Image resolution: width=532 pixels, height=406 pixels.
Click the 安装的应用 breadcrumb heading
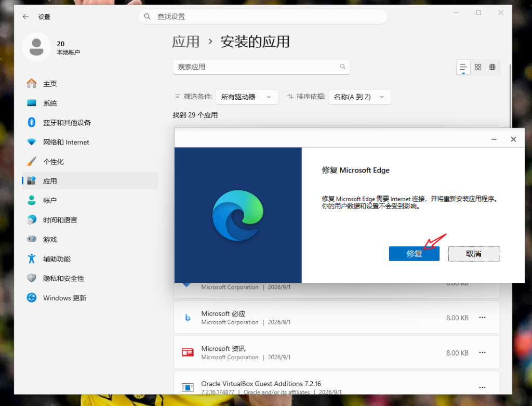[x=255, y=42]
